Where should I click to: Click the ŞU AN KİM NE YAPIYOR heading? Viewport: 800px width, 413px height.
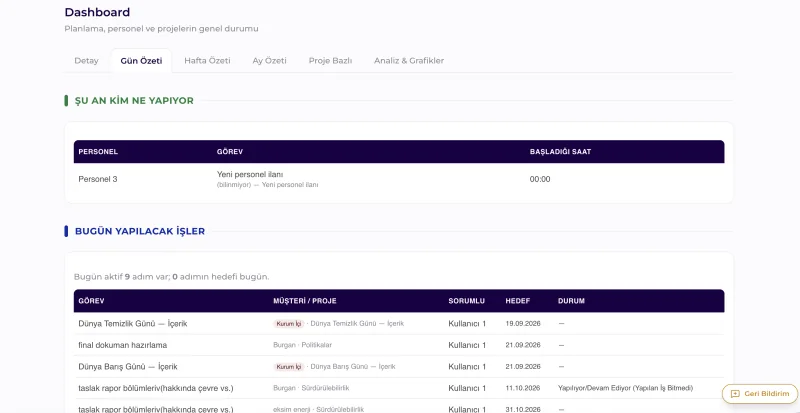point(134,101)
